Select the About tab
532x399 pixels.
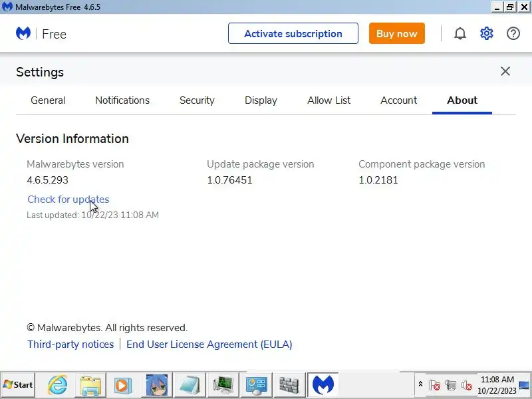(x=462, y=100)
